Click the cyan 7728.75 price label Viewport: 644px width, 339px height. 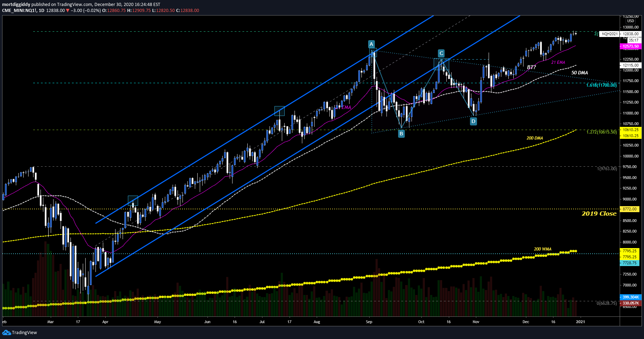tap(630, 263)
